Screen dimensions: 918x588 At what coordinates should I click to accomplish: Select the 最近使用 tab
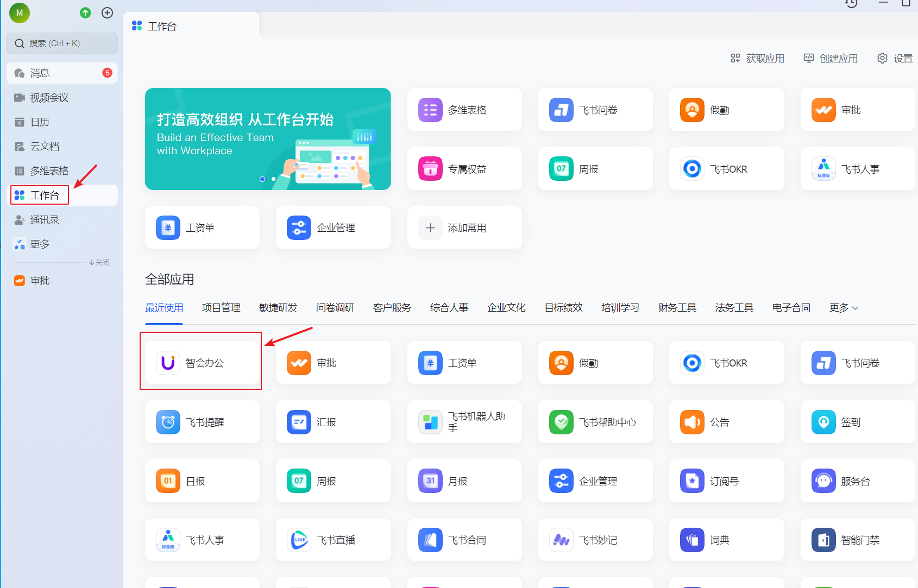164,308
